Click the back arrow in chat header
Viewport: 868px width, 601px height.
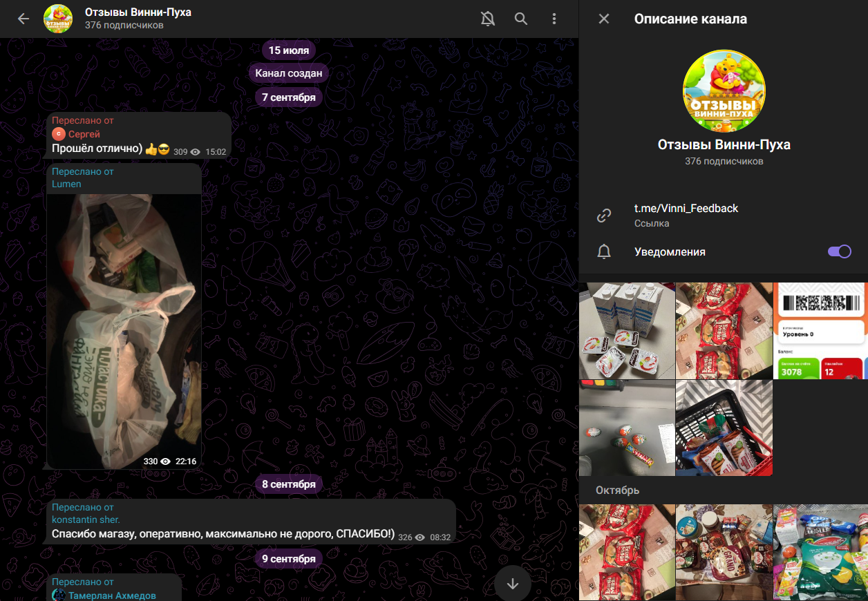point(23,19)
